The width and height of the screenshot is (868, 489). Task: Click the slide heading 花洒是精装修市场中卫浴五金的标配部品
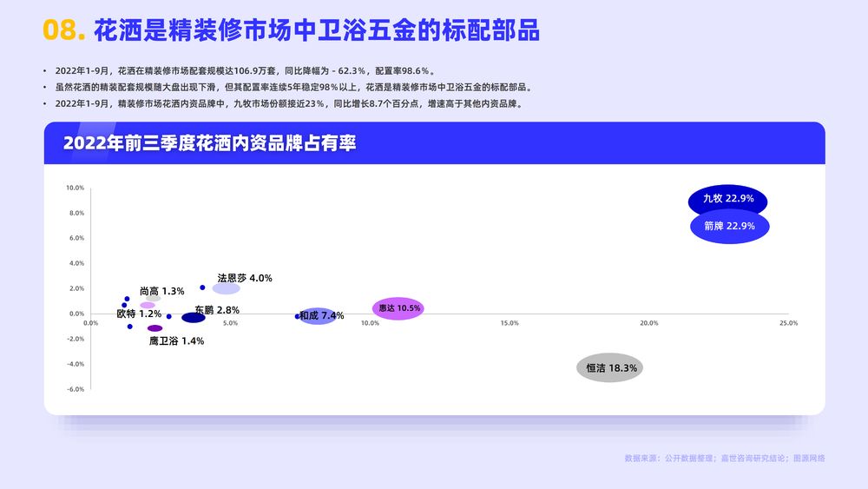(x=317, y=30)
